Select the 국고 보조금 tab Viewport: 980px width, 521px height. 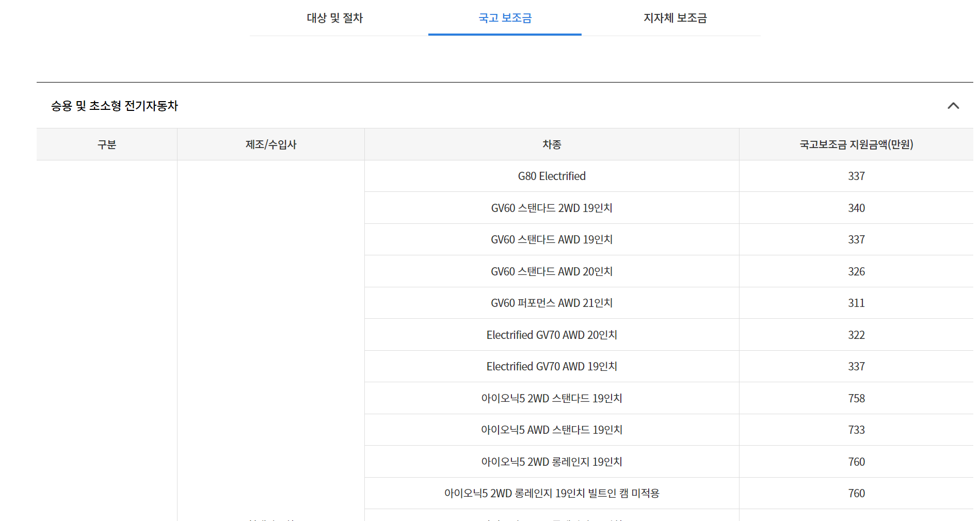[505, 18]
